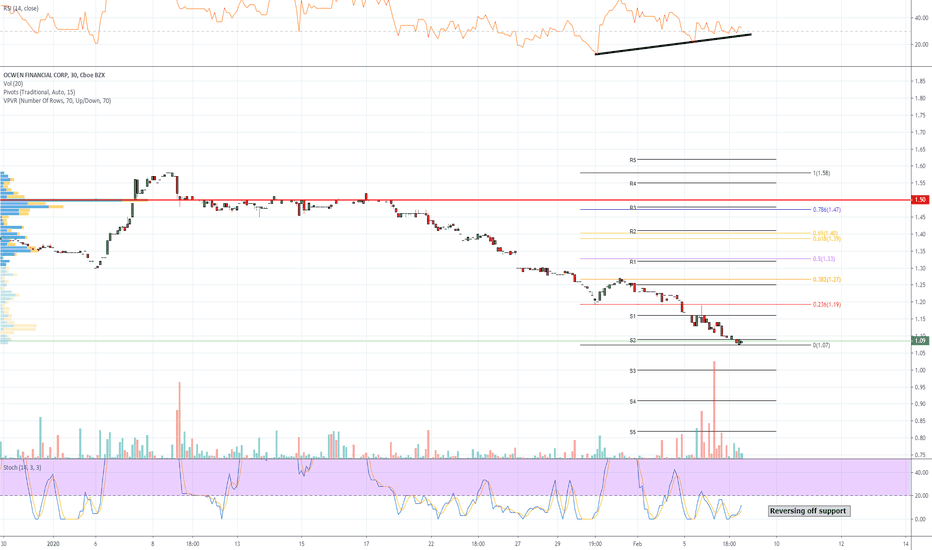Select the R3 pivot level label
Image resolution: width=932 pixels, height=550 pixels.
(x=633, y=208)
